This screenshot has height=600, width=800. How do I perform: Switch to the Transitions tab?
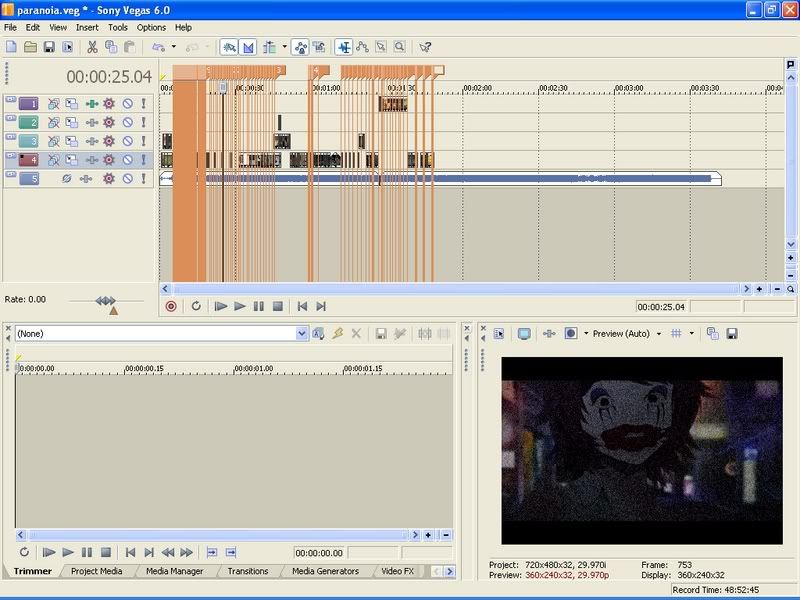click(x=247, y=571)
